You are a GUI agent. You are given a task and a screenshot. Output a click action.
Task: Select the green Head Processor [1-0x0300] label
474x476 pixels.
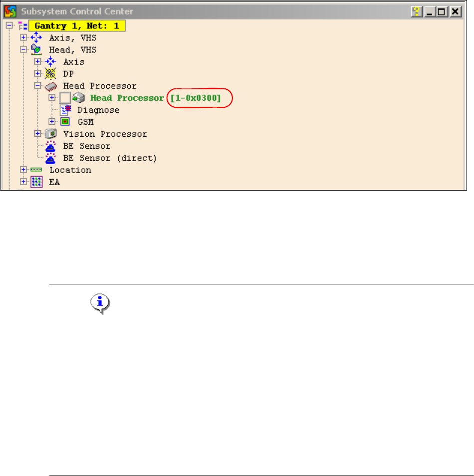[x=156, y=98]
